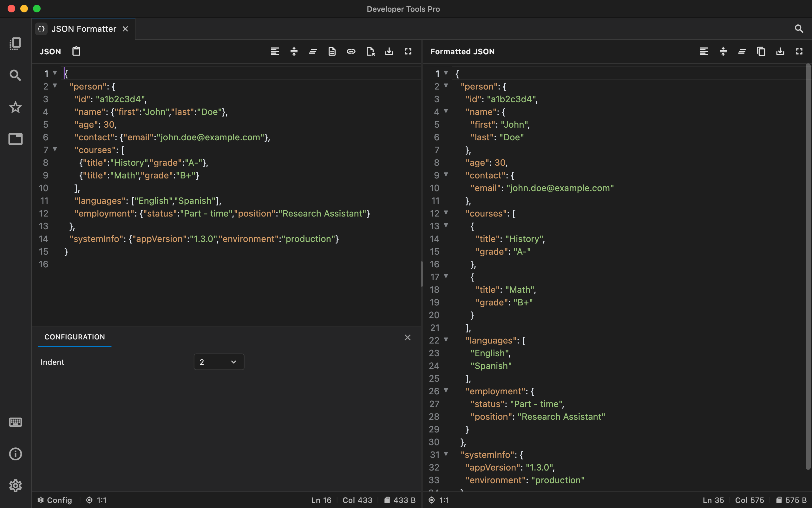Download the Formatted JSON output
The height and width of the screenshot is (508, 812).
pos(780,51)
